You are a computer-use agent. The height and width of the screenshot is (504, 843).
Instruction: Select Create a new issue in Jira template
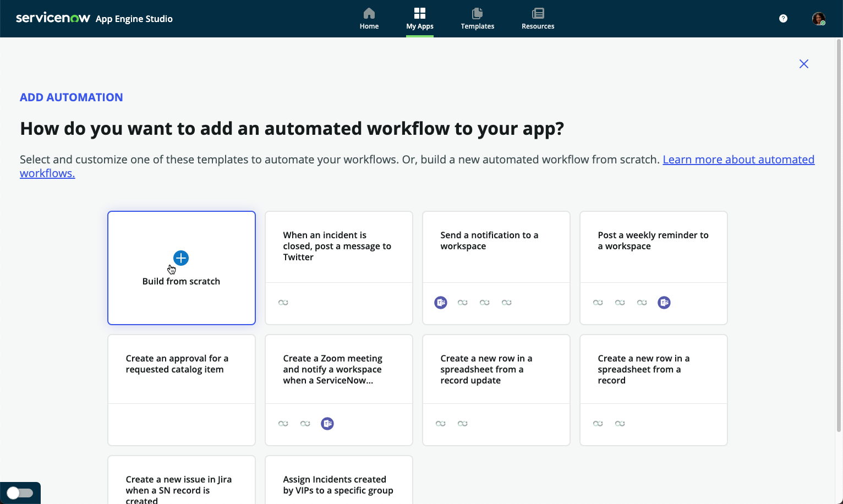[182, 480]
